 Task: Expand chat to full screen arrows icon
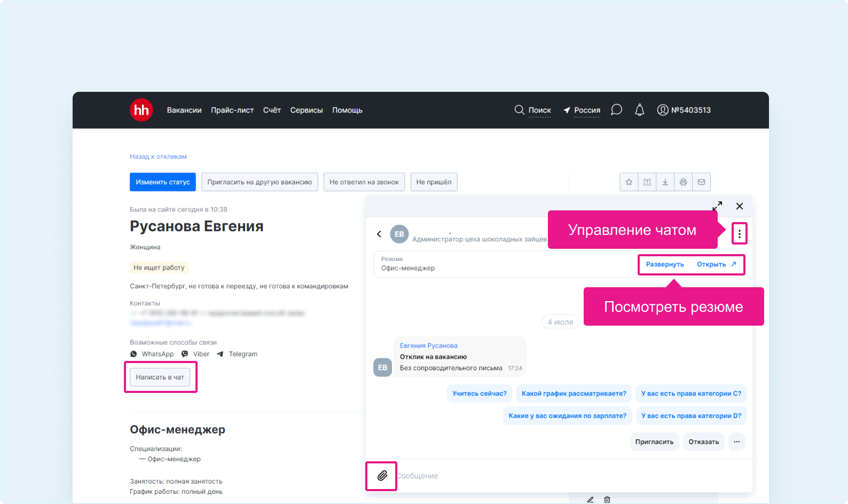pos(717,206)
